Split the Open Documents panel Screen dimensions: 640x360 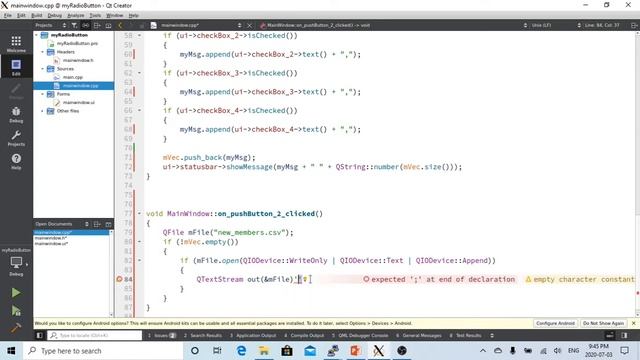click(x=97, y=224)
